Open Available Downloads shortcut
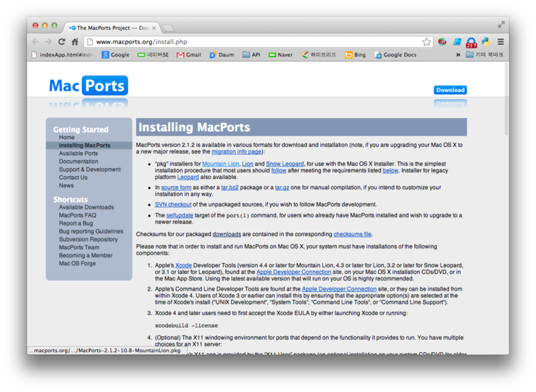The height and width of the screenshot is (392, 536). [x=86, y=207]
